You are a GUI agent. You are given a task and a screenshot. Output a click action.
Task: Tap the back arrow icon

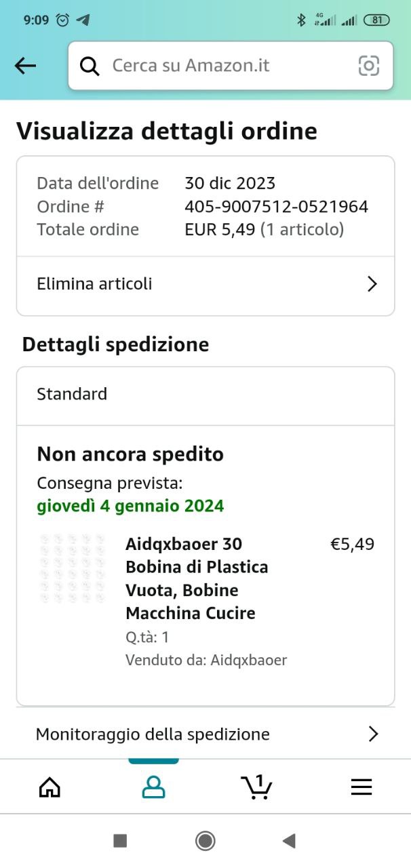pos(25,66)
